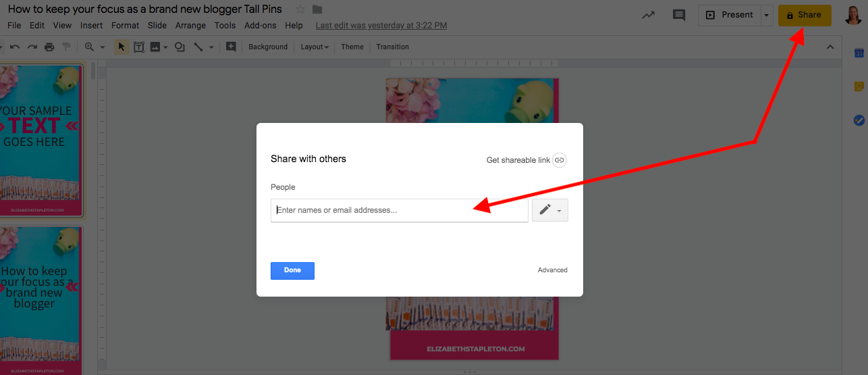Open the zoom level dropdown arrow
Image resolution: width=868 pixels, height=375 pixels.
click(x=103, y=47)
